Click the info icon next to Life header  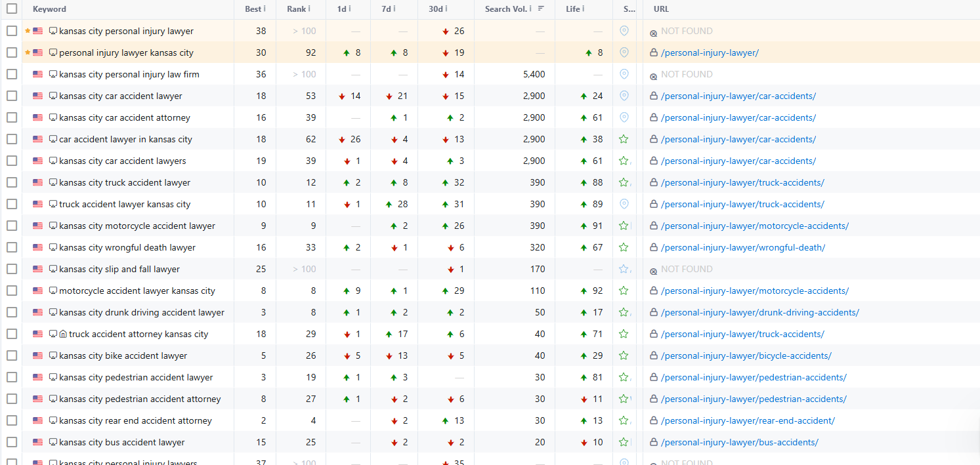click(x=583, y=9)
